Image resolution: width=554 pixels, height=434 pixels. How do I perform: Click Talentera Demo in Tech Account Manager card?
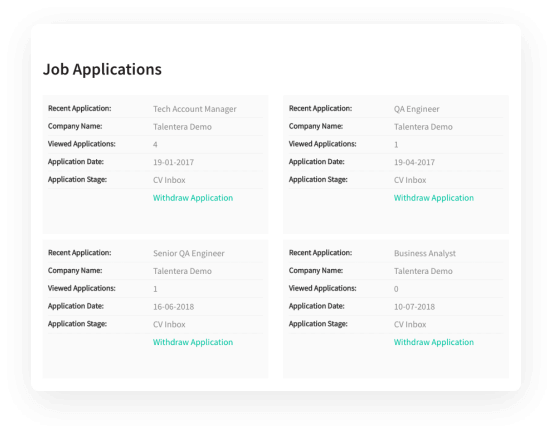[x=182, y=127]
